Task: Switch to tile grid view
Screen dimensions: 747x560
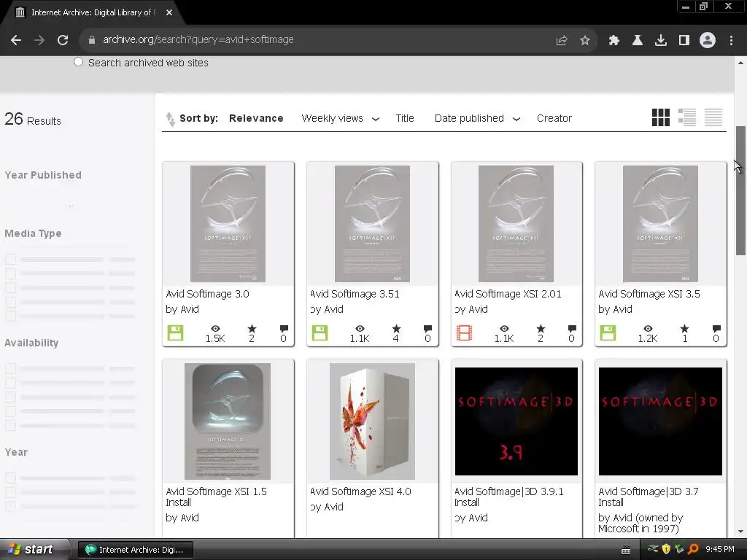Action: (x=661, y=117)
